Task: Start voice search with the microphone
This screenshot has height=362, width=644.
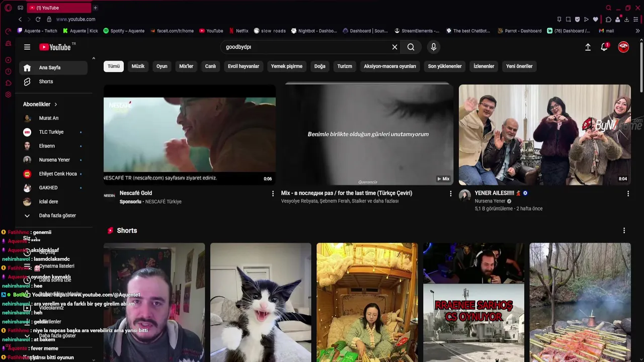Action: [434, 47]
